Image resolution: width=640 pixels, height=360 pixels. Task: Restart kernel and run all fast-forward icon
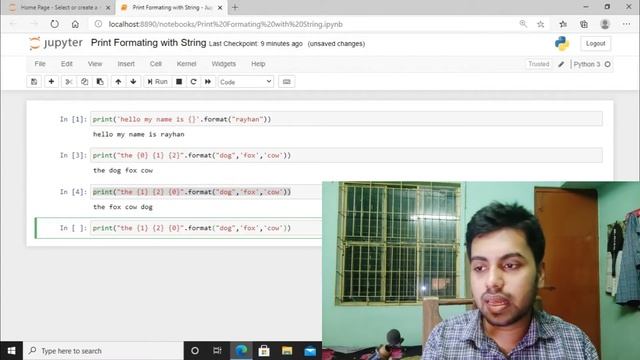point(208,82)
